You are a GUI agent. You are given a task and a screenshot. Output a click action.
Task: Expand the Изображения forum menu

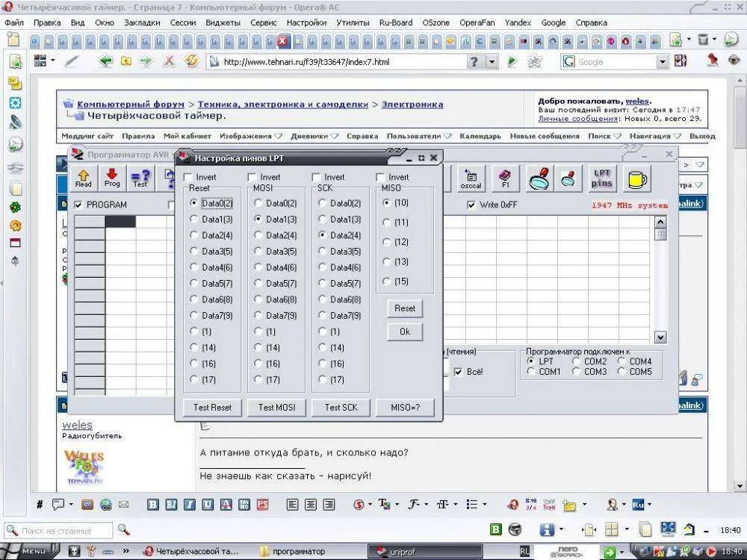[250, 136]
